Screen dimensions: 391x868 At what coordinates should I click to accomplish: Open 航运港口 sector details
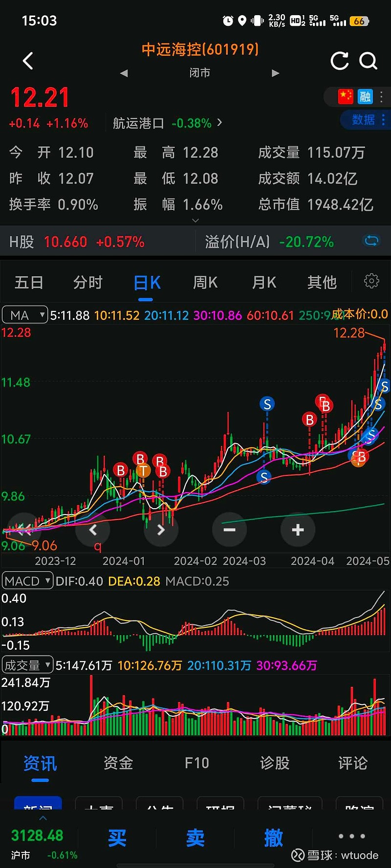pos(167,123)
